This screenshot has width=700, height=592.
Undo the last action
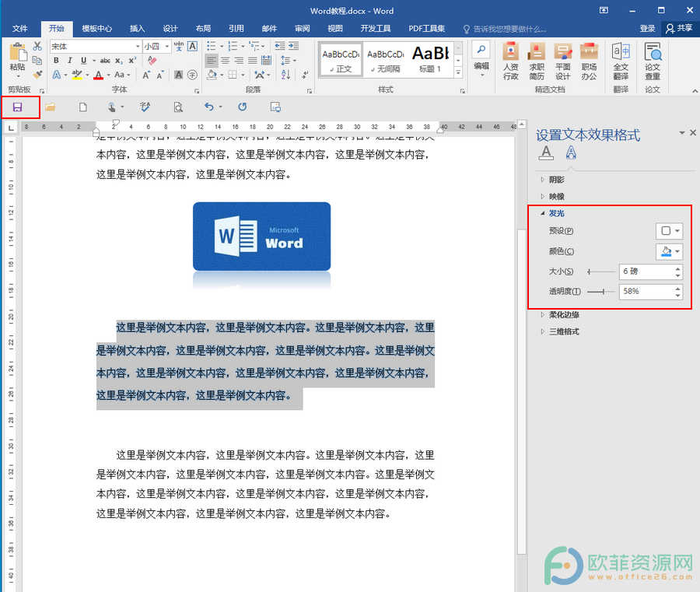(x=209, y=107)
